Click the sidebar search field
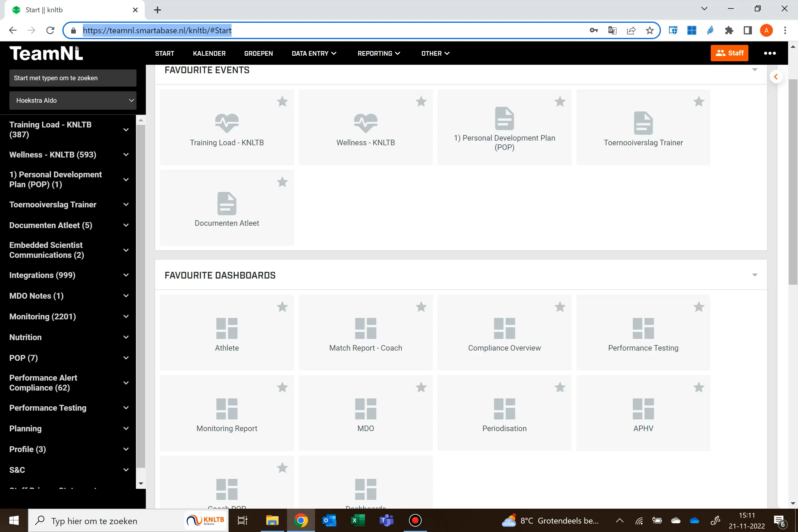Viewport: 798px width, 532px height. point(73,78)
